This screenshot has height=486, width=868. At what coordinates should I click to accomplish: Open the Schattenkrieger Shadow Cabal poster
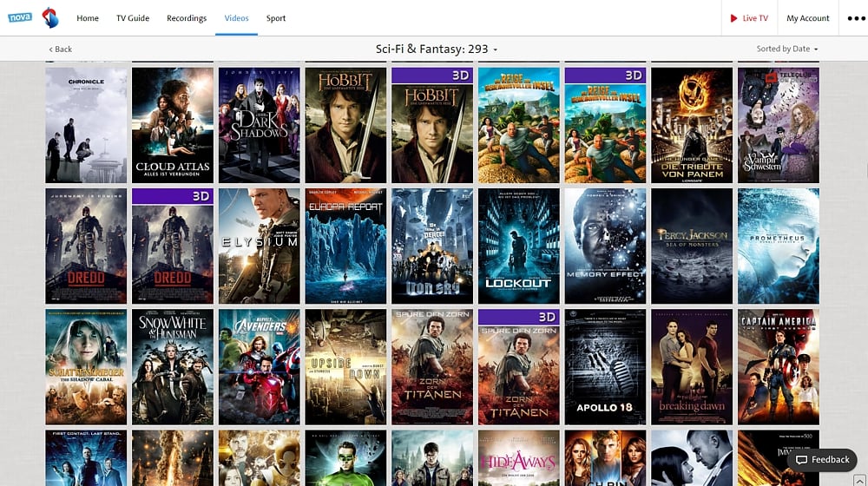point(86,366)
